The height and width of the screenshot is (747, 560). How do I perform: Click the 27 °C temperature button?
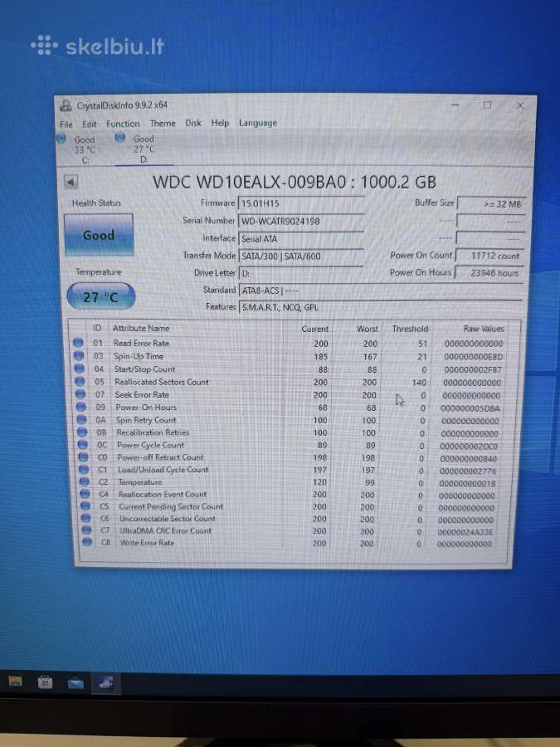pos(101,297)
